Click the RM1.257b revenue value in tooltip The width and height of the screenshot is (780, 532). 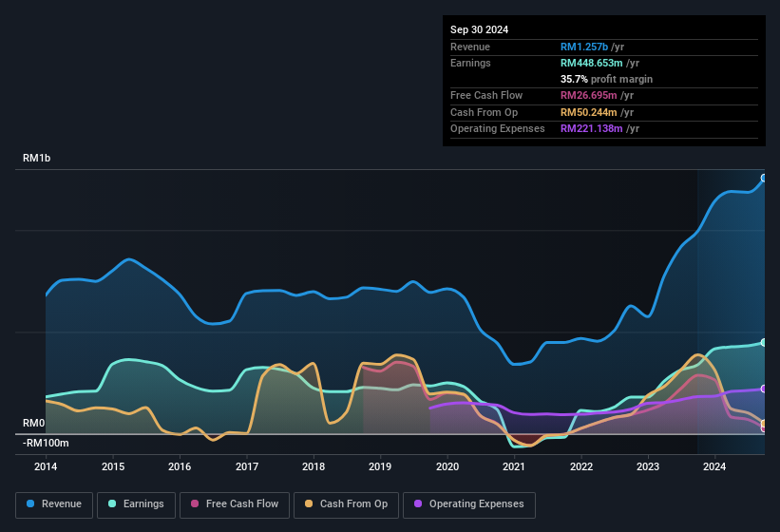pyautogui.click(x=584, y=47)
